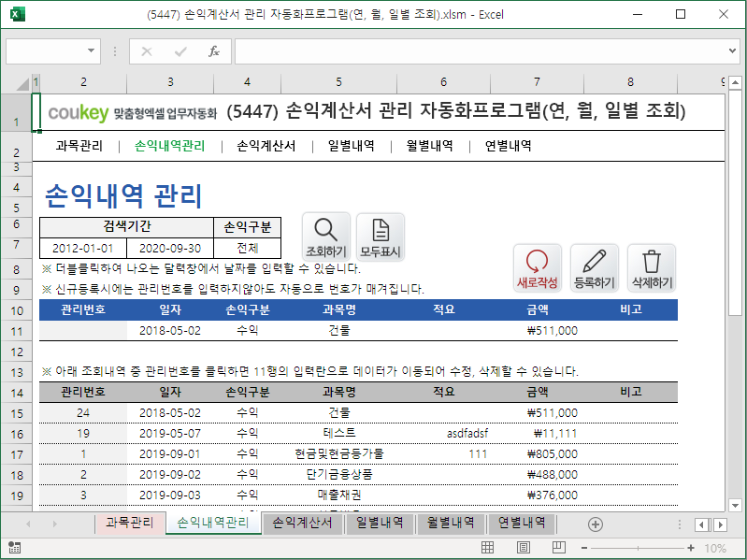Image resolution: width=747 pixels, height=560 pixels.
Task: Click the Excel app icon in title bar
Action: (x=17, y=14)
